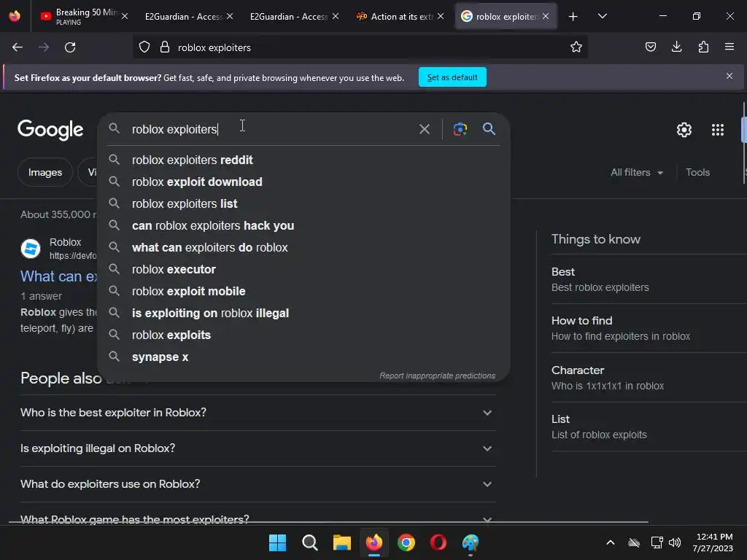The width and height of the screenshot is (747, 560).
Task: Expand What do exploiters use question
Action: click(x=258, y=484)
